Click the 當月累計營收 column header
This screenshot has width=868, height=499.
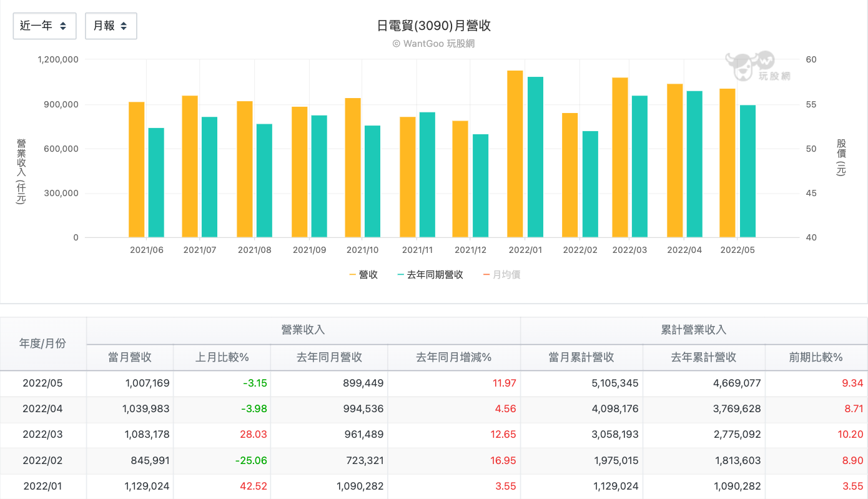coord(581,357)
